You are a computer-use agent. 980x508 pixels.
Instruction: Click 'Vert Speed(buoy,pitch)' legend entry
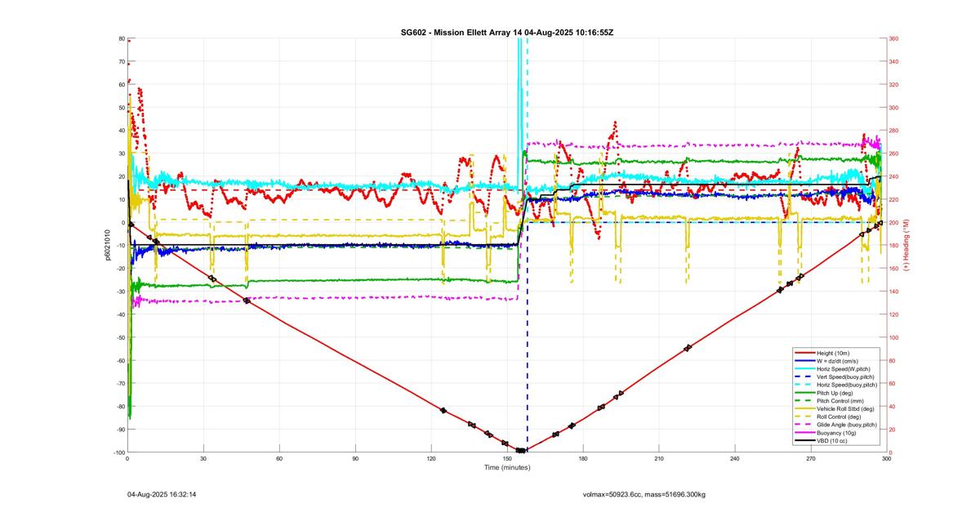846,377
